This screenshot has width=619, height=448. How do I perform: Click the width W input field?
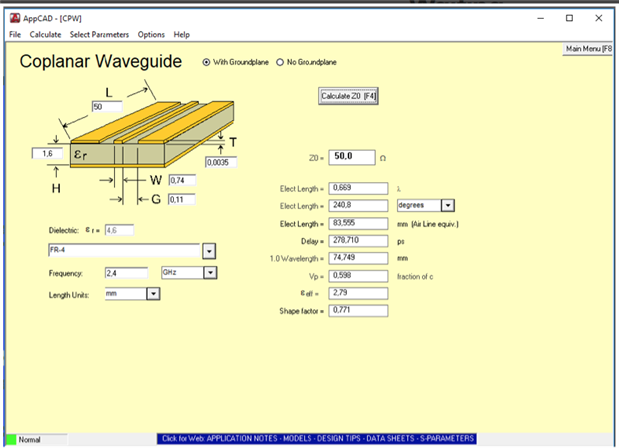pos(182,180)
